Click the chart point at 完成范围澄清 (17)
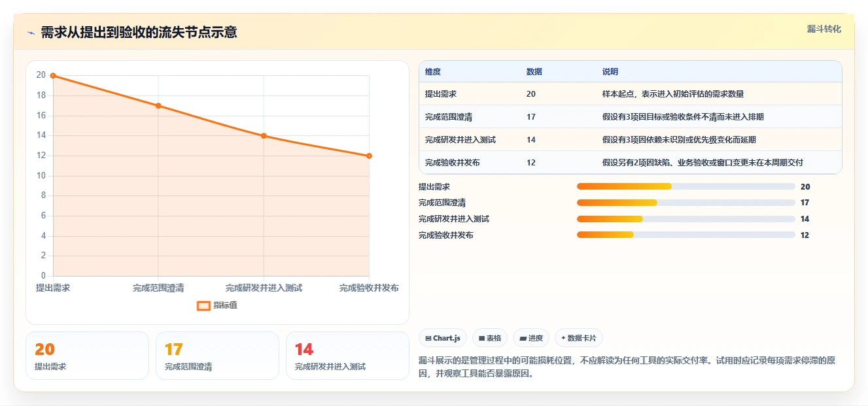The height and width of the screenshot is (406, 868). click(158, 106)
